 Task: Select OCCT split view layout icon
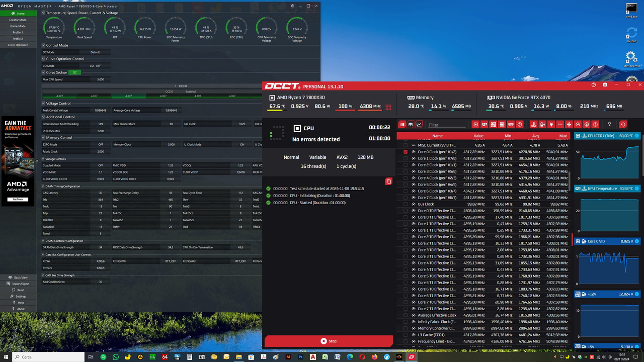[402, 124]
